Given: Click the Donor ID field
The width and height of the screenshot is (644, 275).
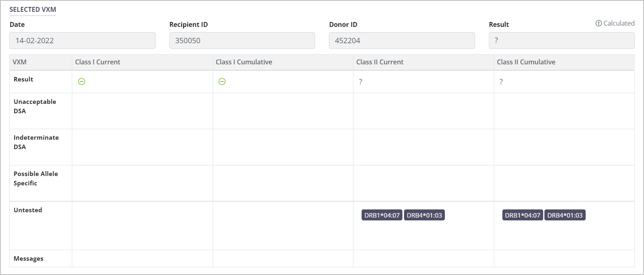Looking at the screenshot, I should (x=402, y=41).
